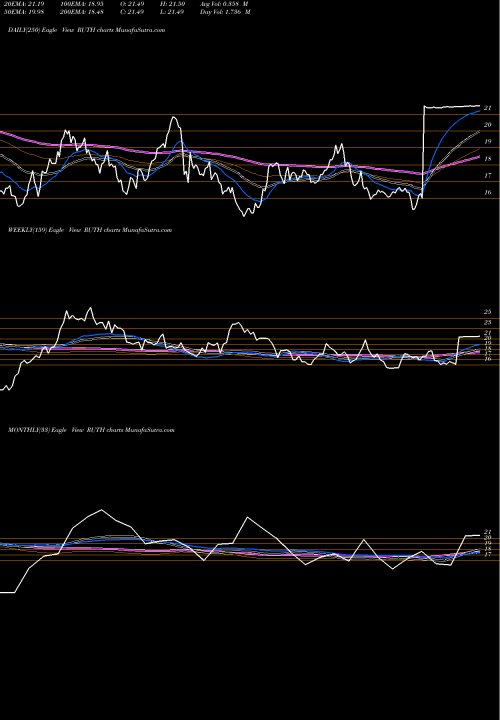Click the 17 price label on monthly chart
This screenshot has width=500, height=720.
point(488,555)
